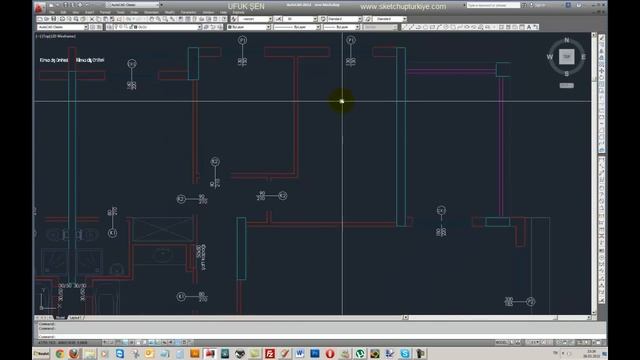Select the Match Properties icon
Viewport: 640px width, 360px height.
(x=113, y=19)
